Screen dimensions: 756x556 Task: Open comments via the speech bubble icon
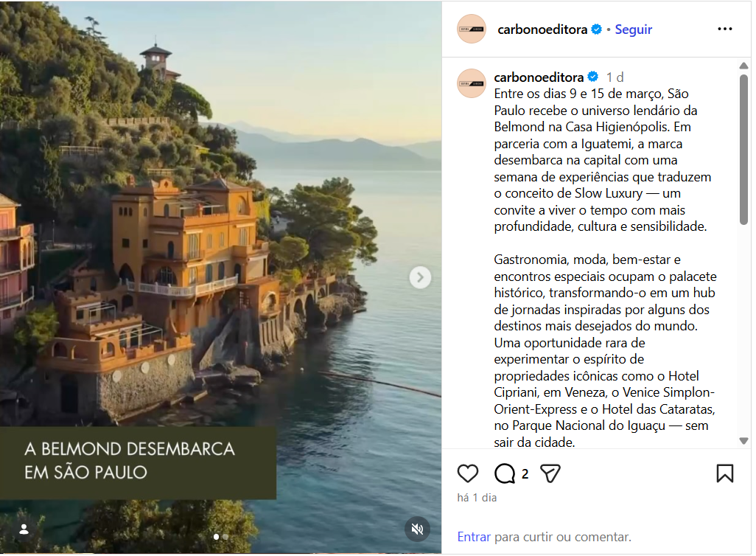coord(504,473)
